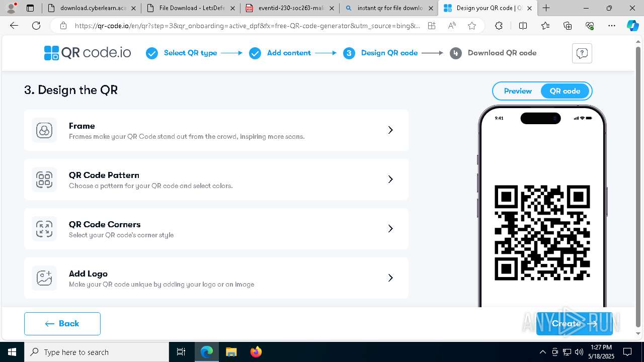
Task: Show hidden system tray icons
Action: 542,352
